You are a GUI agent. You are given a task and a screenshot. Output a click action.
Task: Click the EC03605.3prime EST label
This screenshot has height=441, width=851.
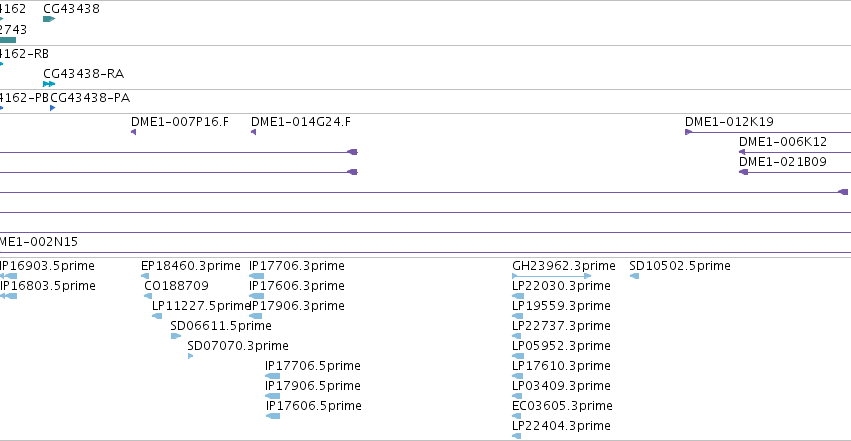pyautogui.click(x=562, y=406)
